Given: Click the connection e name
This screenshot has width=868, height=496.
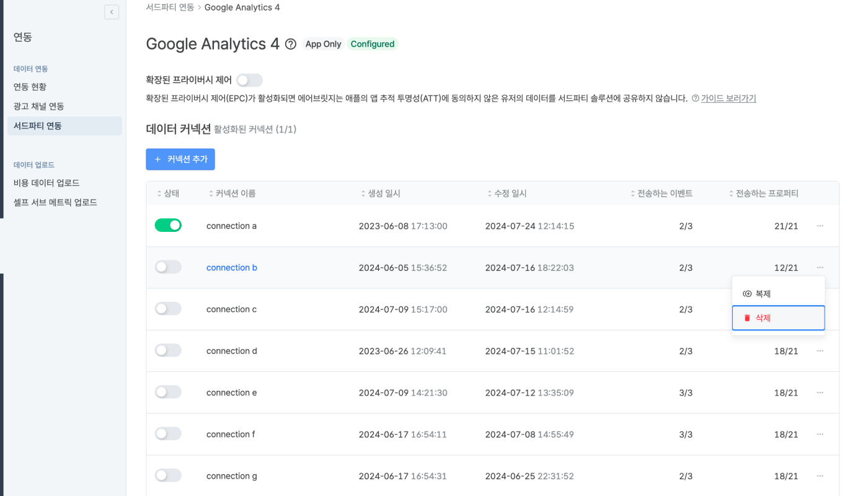Looking at the screenshot, I should point(231,392).
